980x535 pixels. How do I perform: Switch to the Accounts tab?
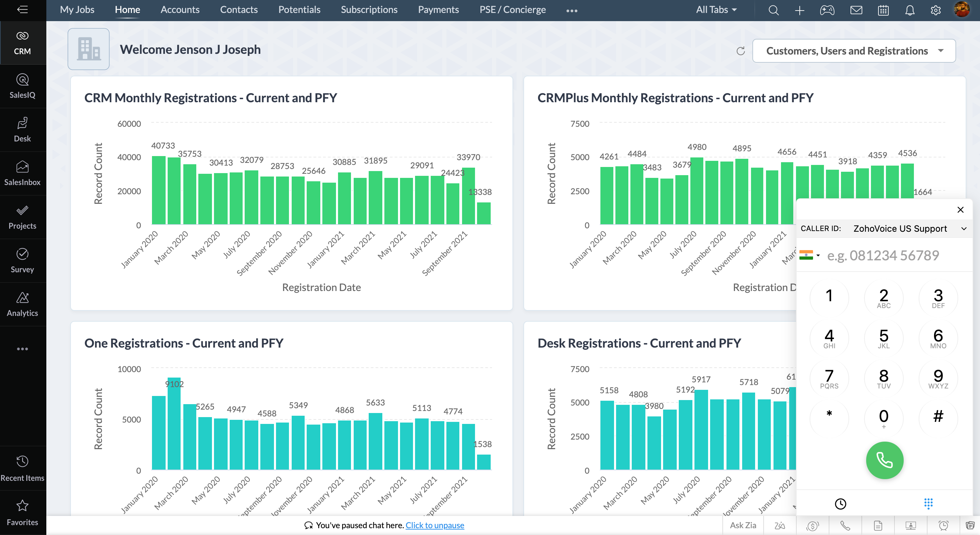click(180, 10)
